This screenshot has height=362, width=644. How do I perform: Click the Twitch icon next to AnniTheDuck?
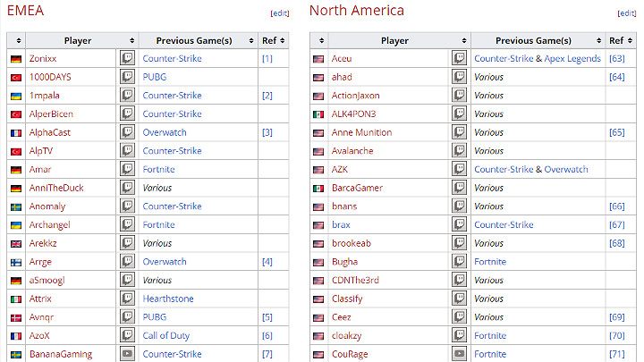tap(127, 188)
